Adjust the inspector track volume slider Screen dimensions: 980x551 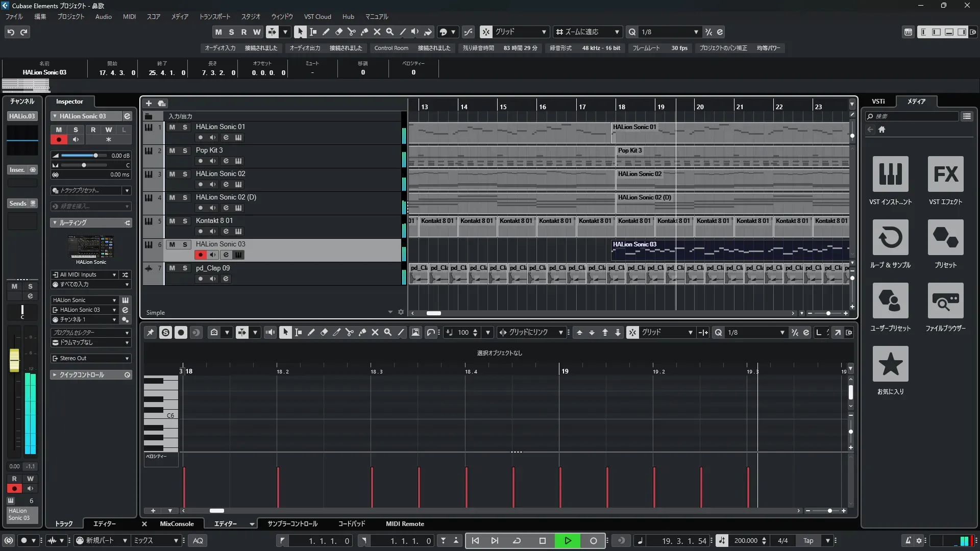pos(95,156)
